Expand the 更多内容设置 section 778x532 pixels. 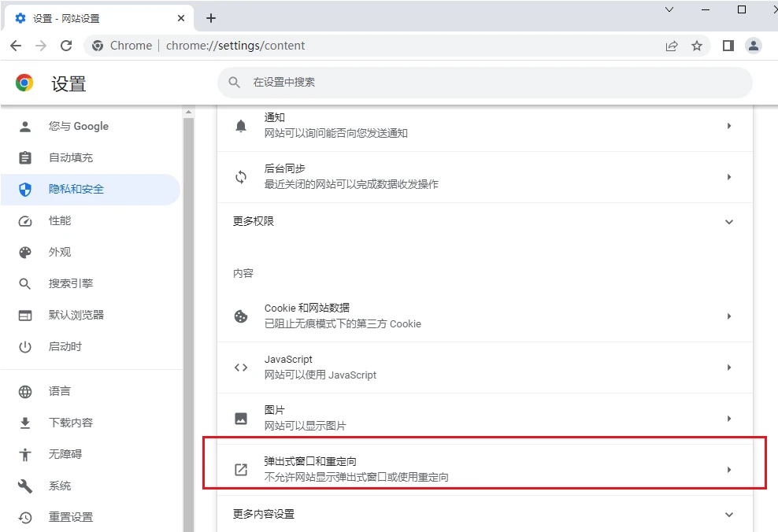[x=728, y=515]
